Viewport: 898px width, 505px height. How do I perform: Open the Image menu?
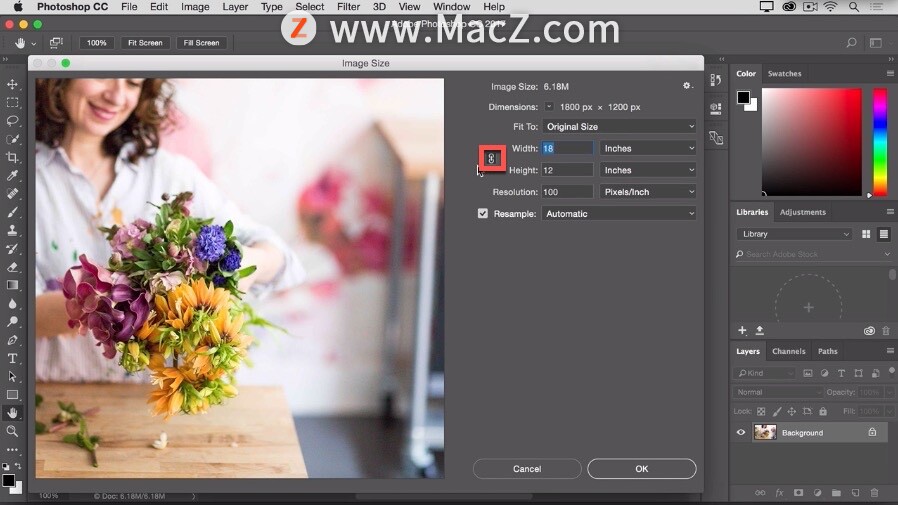coord(195,7)
